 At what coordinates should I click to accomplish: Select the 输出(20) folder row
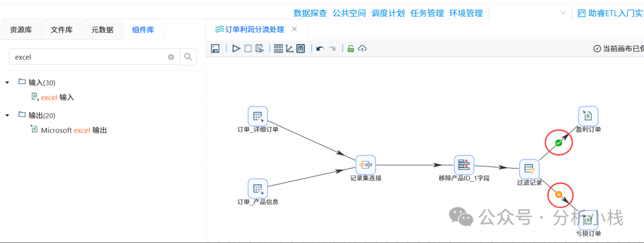[x=37, y=116]
